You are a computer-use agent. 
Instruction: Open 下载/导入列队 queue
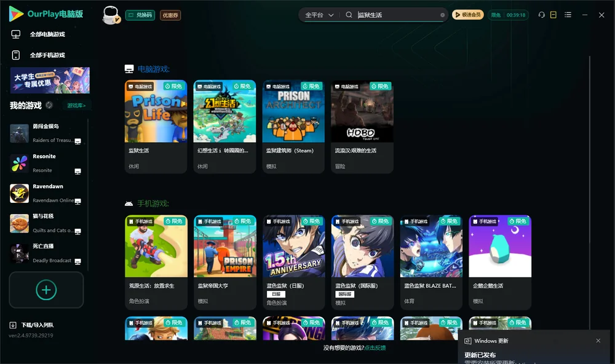pyautogui.click(x=32, y=325)
